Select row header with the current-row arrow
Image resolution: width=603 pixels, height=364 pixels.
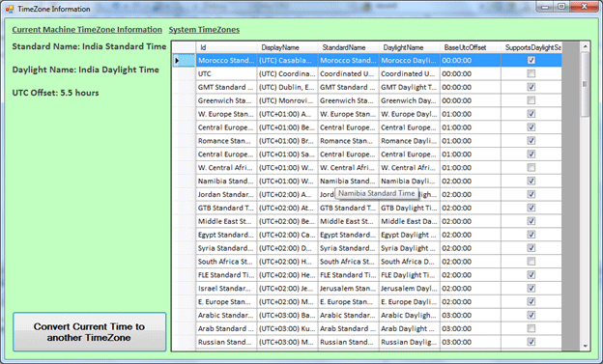coord(184,61)
